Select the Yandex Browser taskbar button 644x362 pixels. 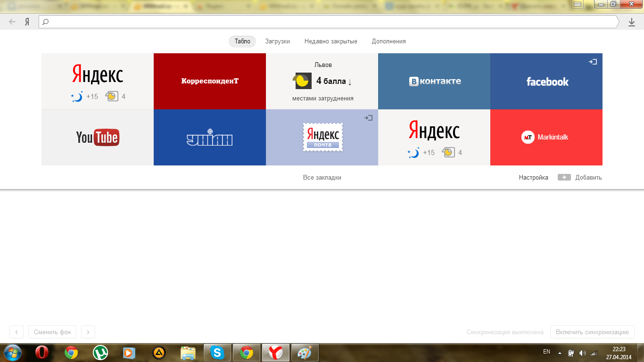coord(276,353)
